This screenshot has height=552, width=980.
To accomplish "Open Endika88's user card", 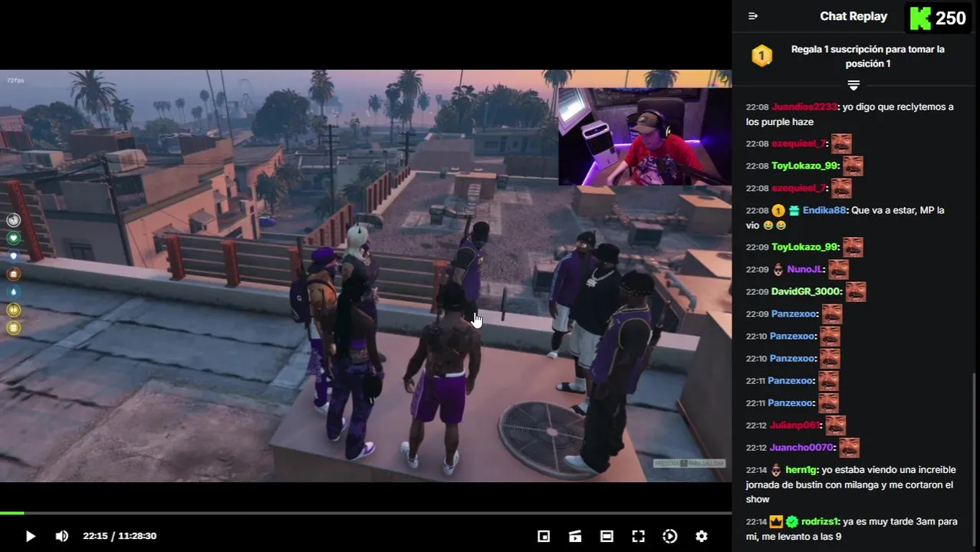I will coord(824,210).
